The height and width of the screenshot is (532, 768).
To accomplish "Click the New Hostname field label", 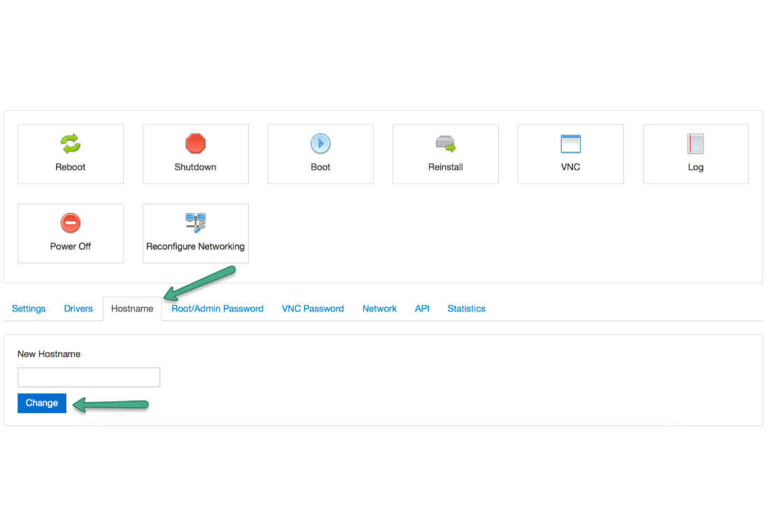I will point(49,355).
